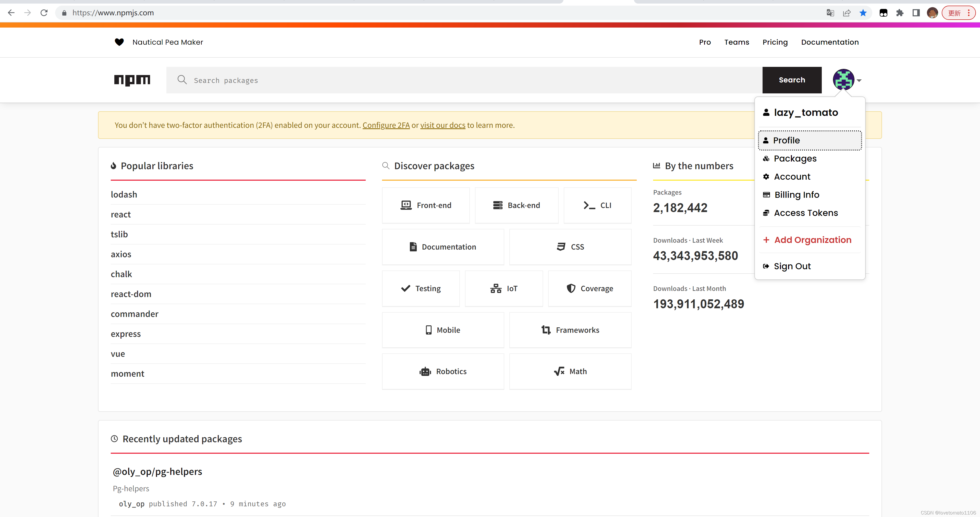Toggle the browser side panel icon
This screenshot has height=517, width=980.
pos(916,13)
